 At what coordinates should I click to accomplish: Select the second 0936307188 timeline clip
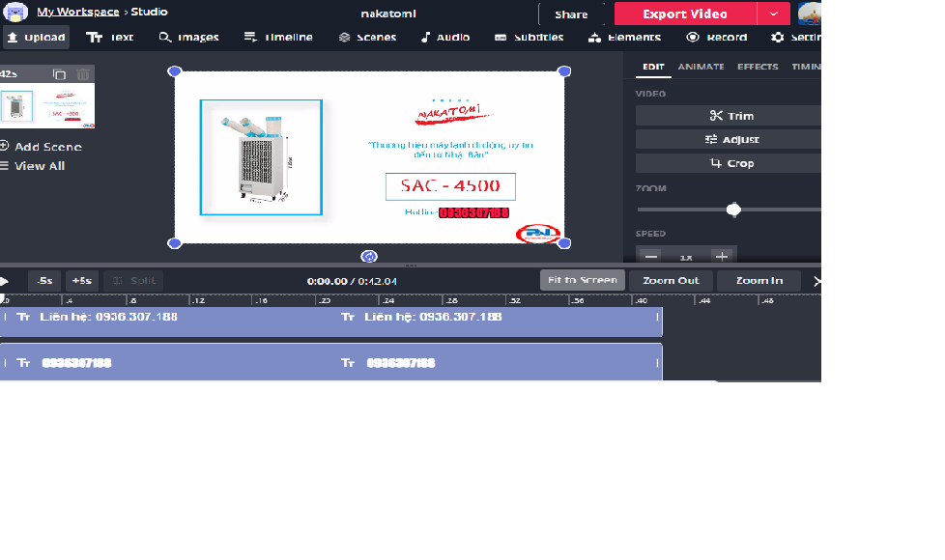coord(401,363)
